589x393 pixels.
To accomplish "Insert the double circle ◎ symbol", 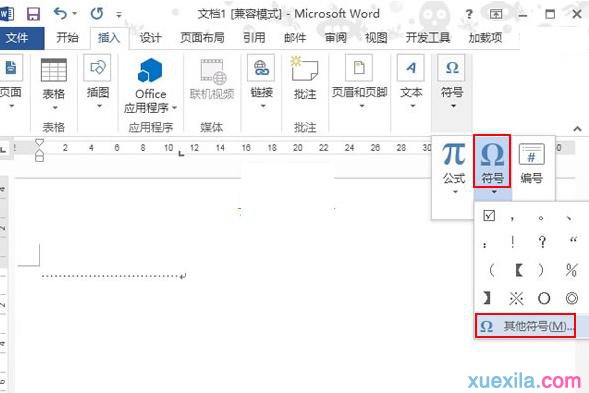I will [572, 298].
